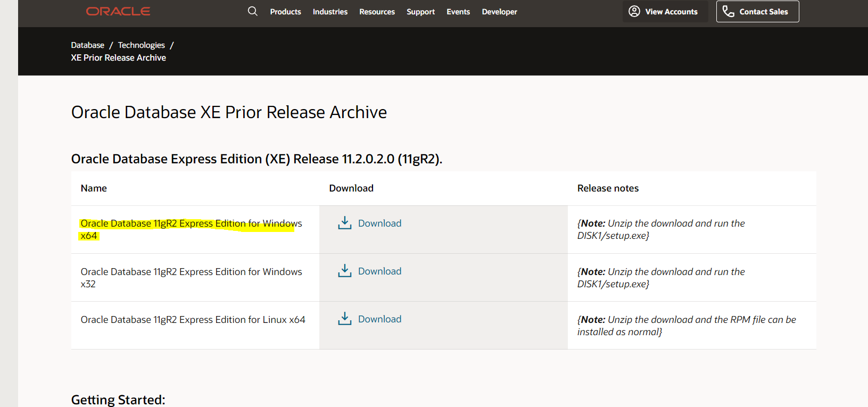Image resolution: width=868 pixels, height=407 pixels.
Task: Click the Getting Started heading
Action: tap(118, 400)
